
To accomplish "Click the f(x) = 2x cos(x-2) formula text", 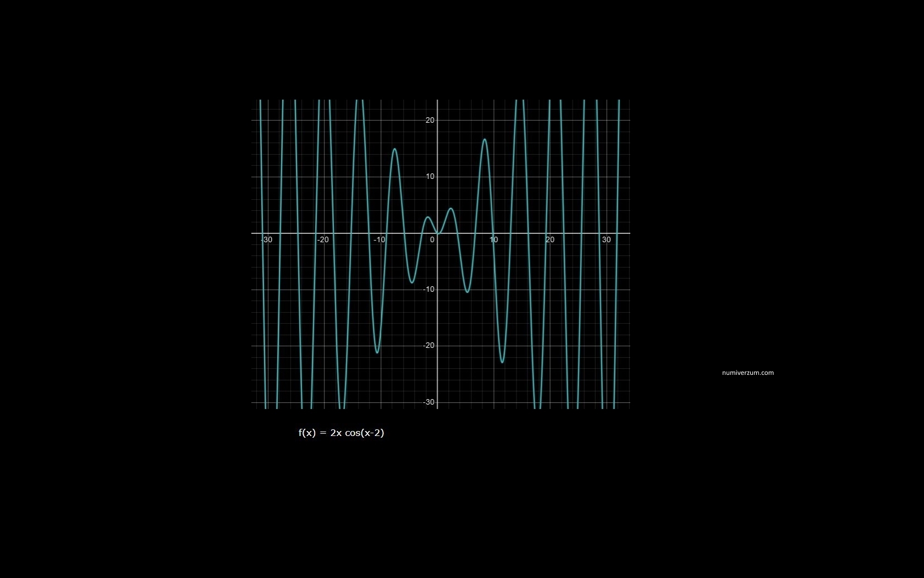I will (x=341, y=433).
